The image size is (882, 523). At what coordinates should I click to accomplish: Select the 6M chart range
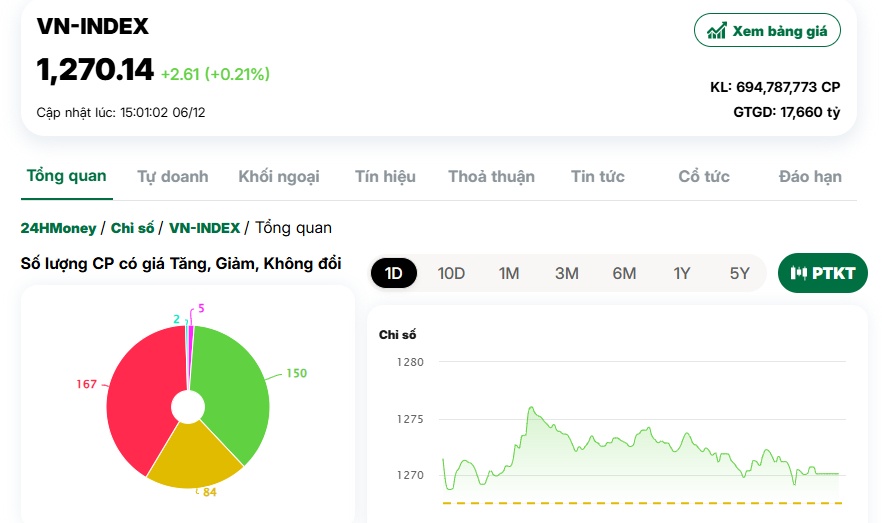(x=624, y=273)
